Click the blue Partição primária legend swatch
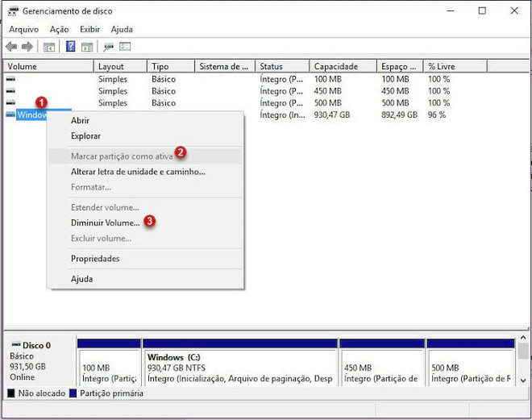Screen dimensions: 532x420 pyautogui.click(x=73, y=393)
